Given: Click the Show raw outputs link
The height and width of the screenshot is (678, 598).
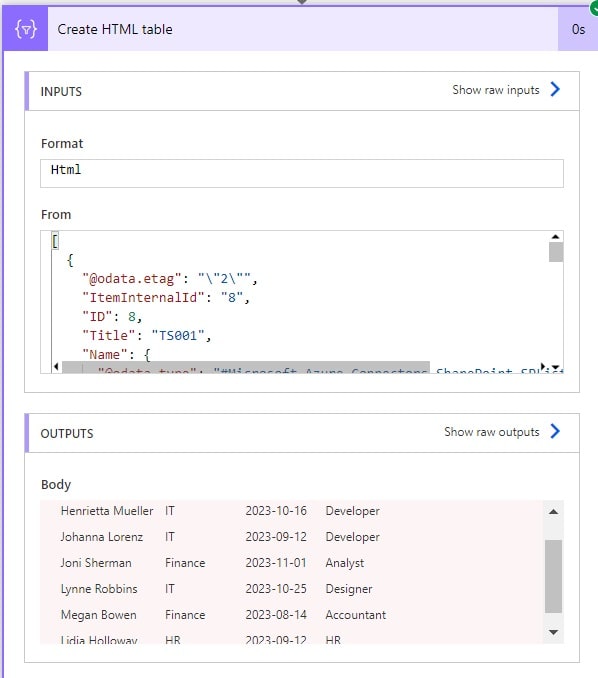Looking at the screenshot, I should (x=492, y=432).
